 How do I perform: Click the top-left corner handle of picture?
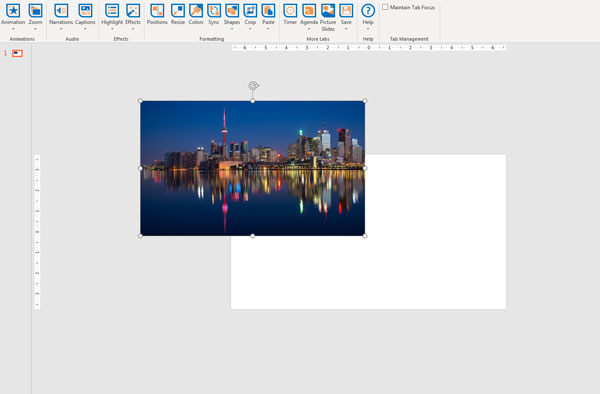click(140, 101)
